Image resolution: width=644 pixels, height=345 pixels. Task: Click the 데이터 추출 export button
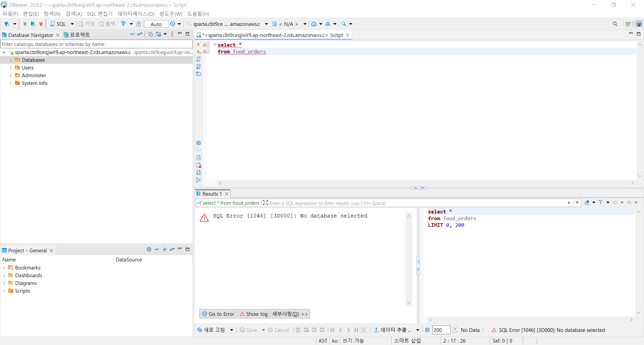[x=392, y=330]
